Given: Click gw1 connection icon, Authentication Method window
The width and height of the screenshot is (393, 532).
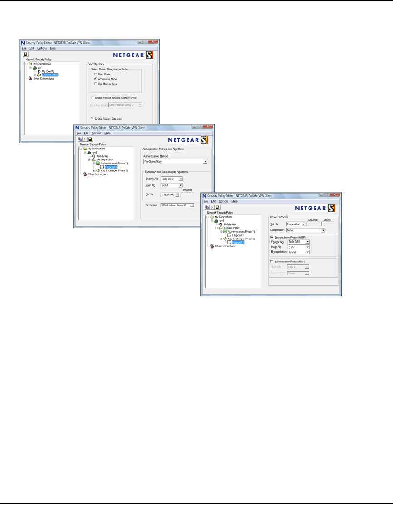Looking at the screenshot, I should pyautogui.click(x=89, y=153).
